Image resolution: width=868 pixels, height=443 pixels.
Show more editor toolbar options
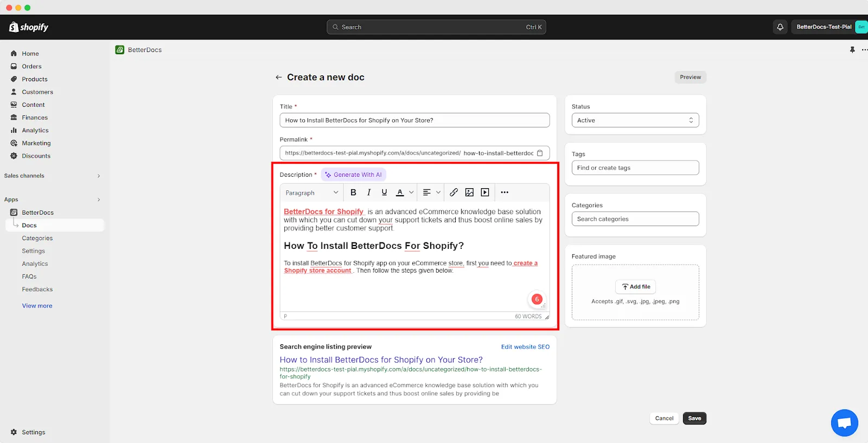(505, 192)
